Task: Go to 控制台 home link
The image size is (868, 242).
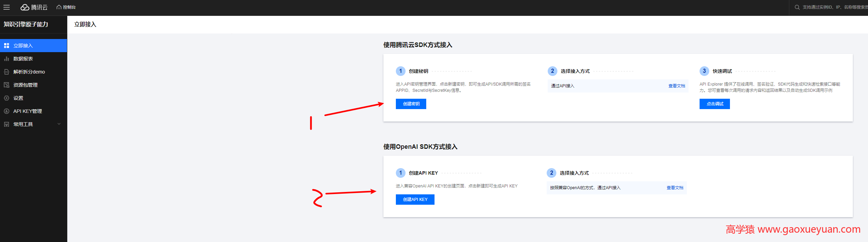Action: [66, 7]
